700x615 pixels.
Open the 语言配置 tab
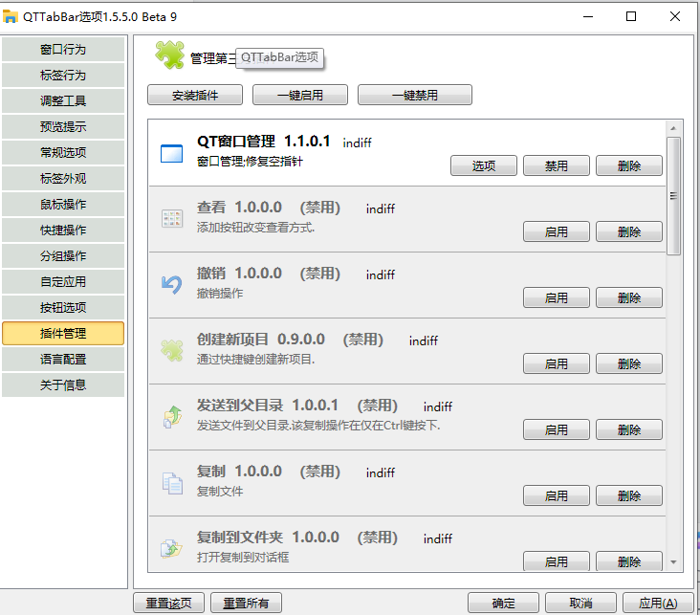pos(63,359)
